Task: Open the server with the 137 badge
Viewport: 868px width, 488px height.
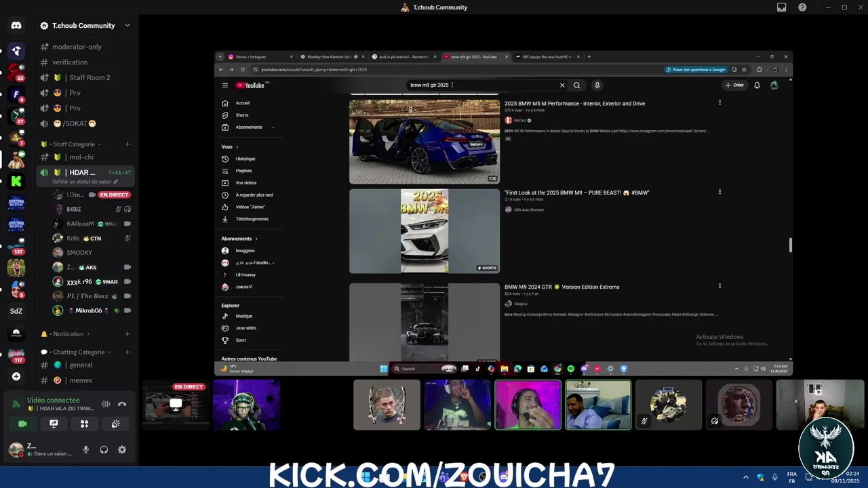Action: tap(16, 246)
